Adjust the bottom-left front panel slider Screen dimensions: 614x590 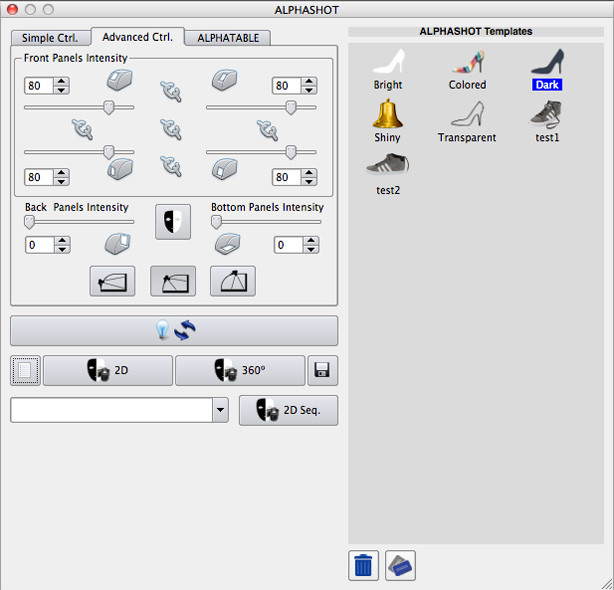tap(109, 152)
